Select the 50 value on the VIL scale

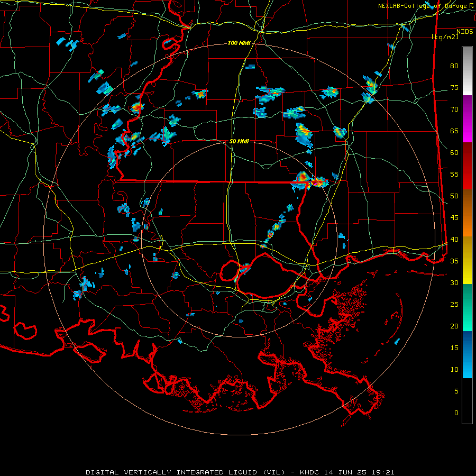454,196
